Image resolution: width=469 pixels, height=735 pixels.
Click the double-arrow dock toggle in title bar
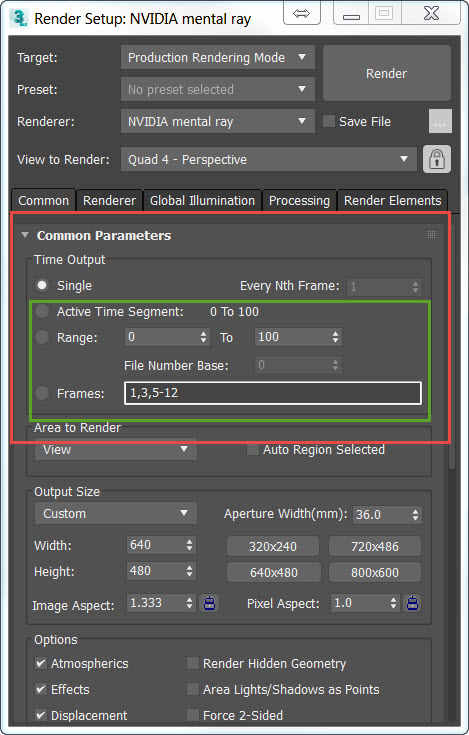click(x=301, y=14)
